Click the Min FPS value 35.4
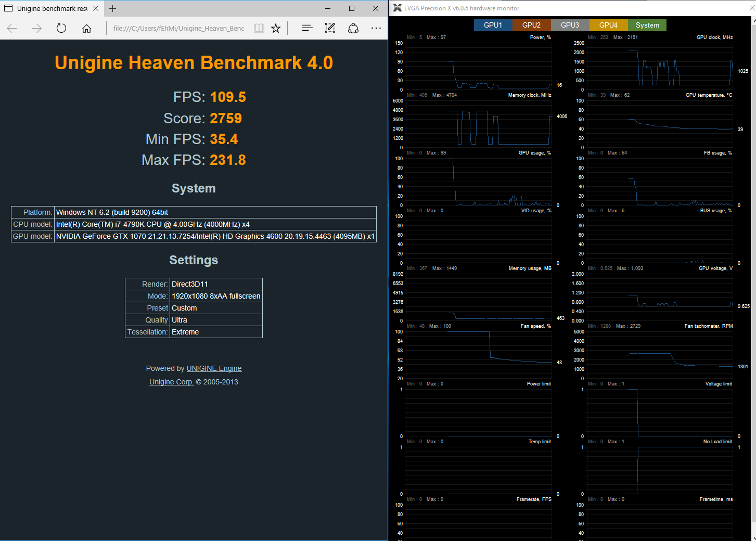Viewport: 756px width, 541px height. point(224,139)
